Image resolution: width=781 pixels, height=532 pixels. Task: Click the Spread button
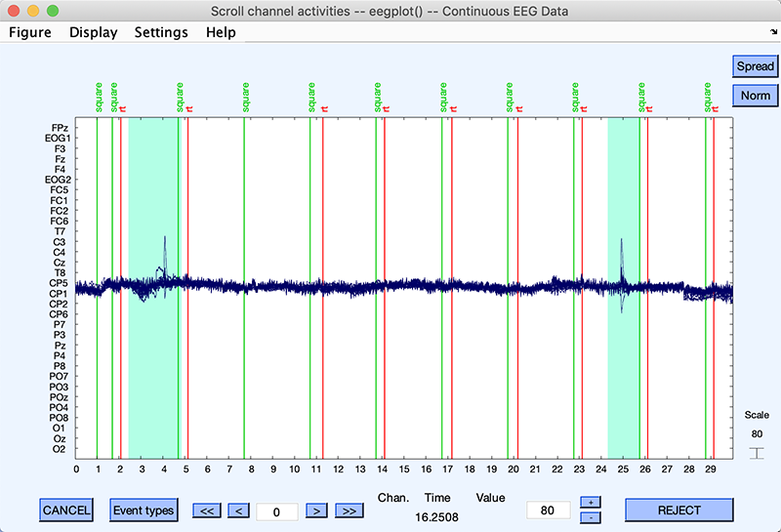(x=755, y=66)
